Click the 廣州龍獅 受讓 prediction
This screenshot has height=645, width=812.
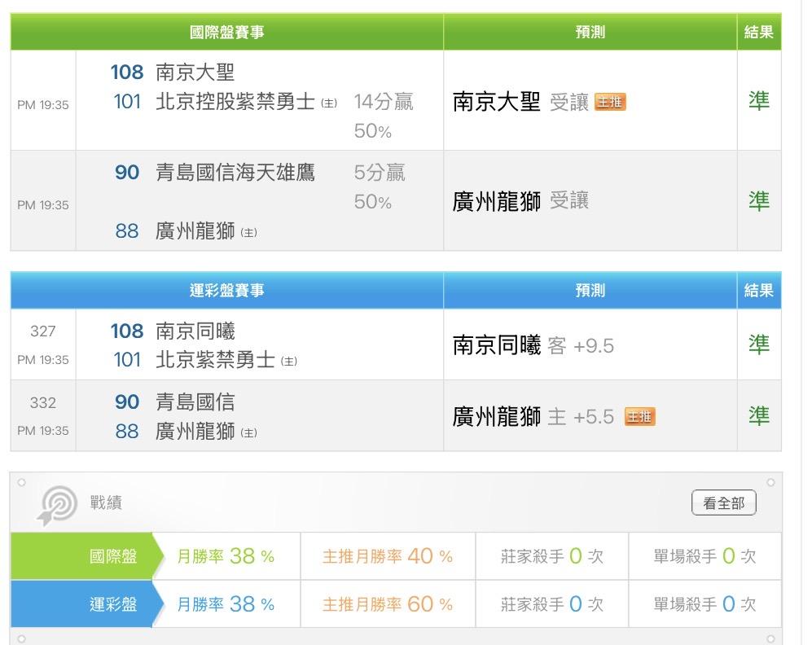point(520,201)
